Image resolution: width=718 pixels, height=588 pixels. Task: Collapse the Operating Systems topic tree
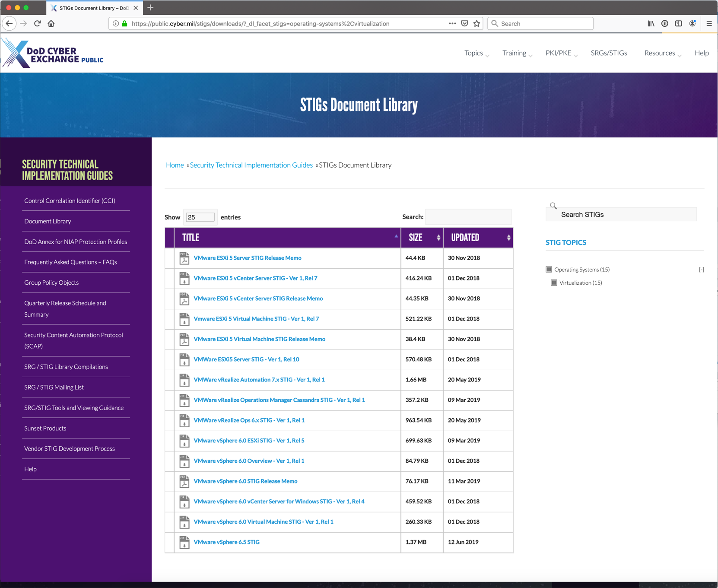coord(701,270)
